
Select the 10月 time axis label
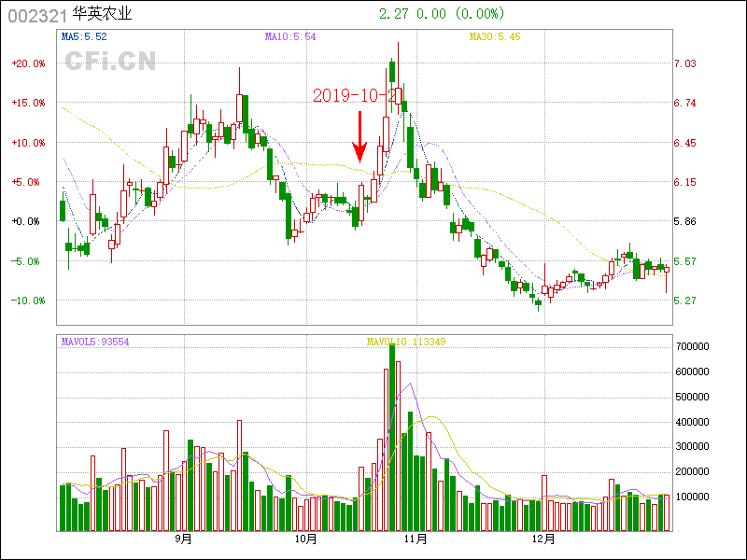[x=305, y=539]
